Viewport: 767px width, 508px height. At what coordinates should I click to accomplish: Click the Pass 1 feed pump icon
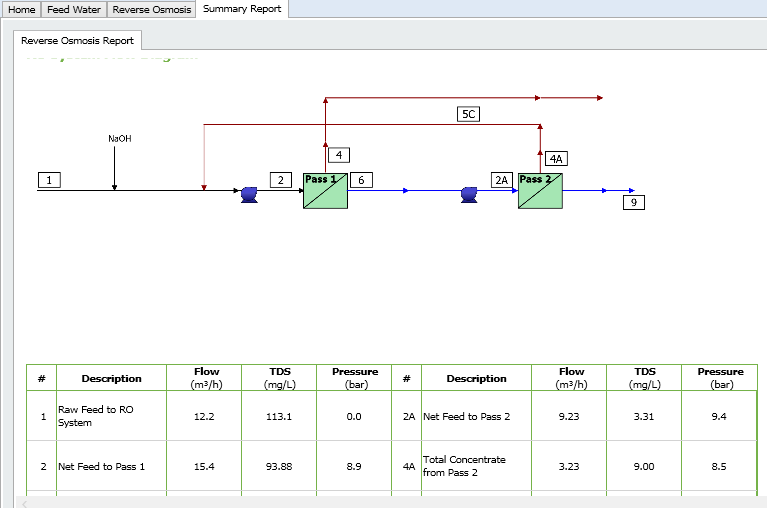(x=250, y=195)
